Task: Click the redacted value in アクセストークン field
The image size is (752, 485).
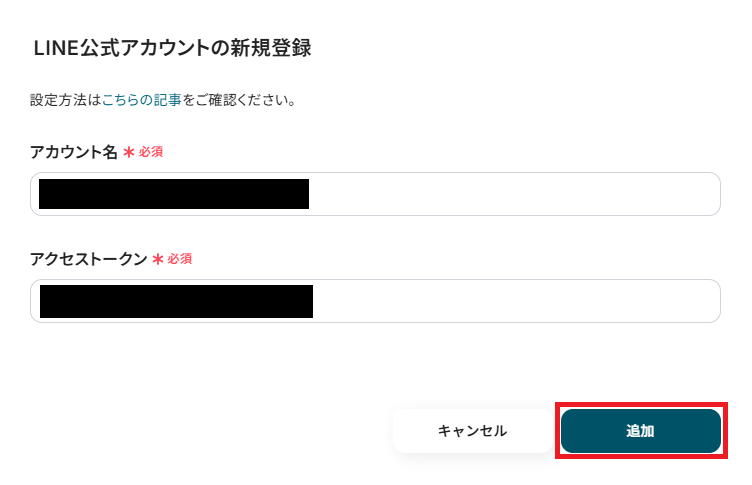Action: point(176,301)
